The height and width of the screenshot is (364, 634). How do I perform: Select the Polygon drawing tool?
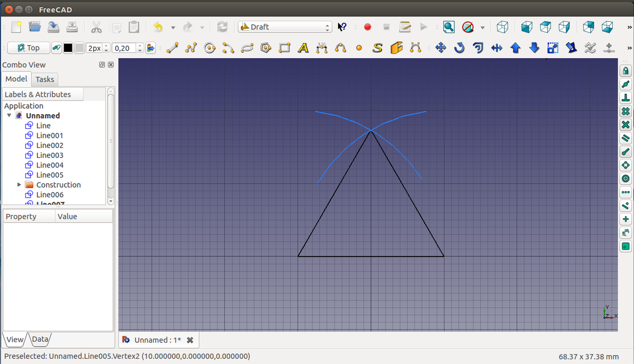pyautogui.click(x=266, y=48)
